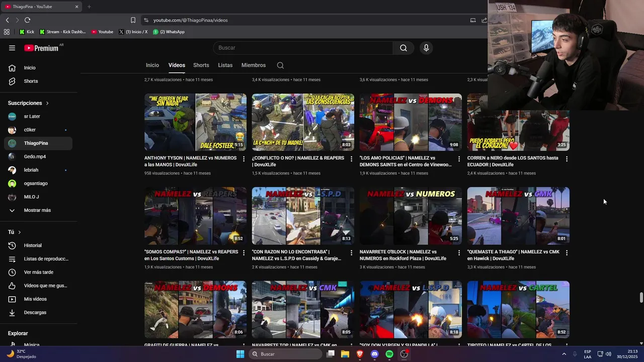Image resolution: width=644 pixels, height=362 pixels.
Task: Play NAMELEZ vs CARTEL 8:52 thumbnail
Action: (x=518, y=310)
